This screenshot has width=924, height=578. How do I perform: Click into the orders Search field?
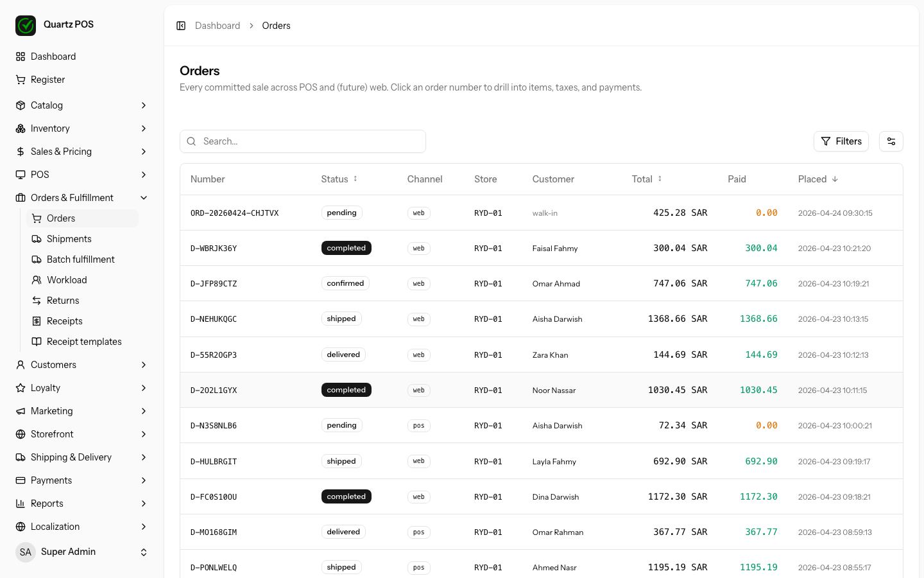(x=303, y=141)
